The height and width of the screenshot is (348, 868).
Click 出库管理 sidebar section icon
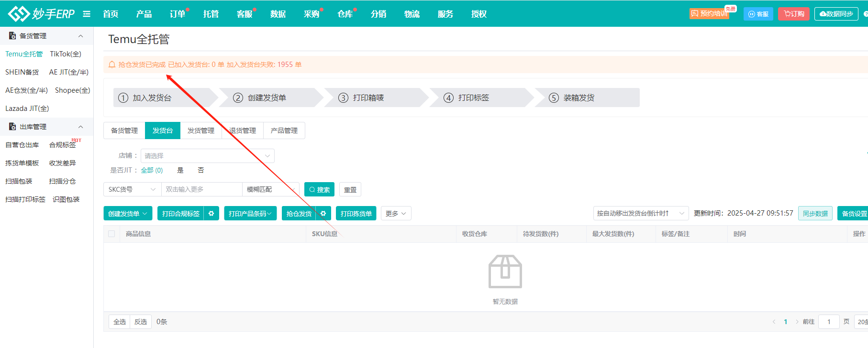click(12, 127)
